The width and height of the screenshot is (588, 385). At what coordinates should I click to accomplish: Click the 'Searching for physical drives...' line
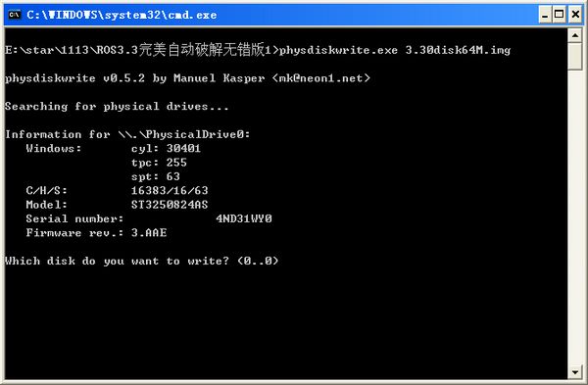[117, 107]
